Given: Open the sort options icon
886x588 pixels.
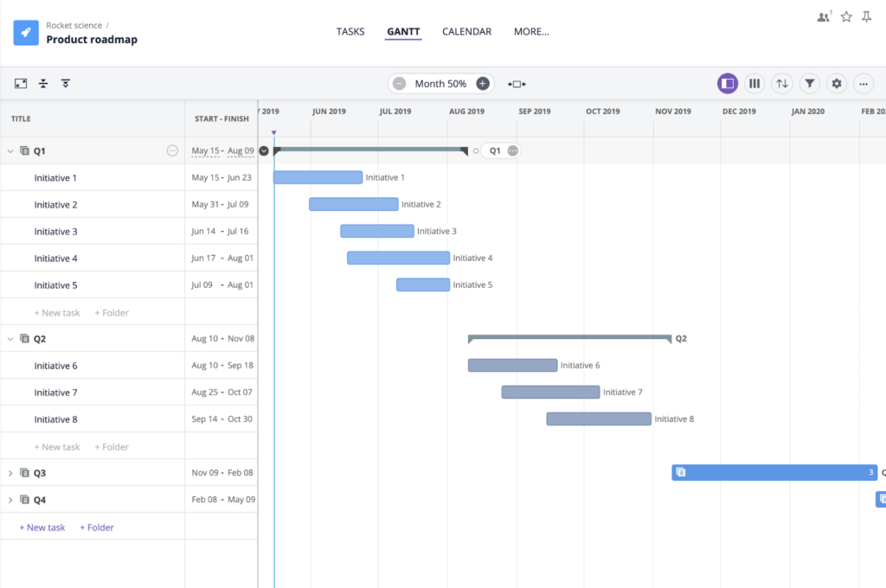Looking at the screenshot, I should pos(782,83).
